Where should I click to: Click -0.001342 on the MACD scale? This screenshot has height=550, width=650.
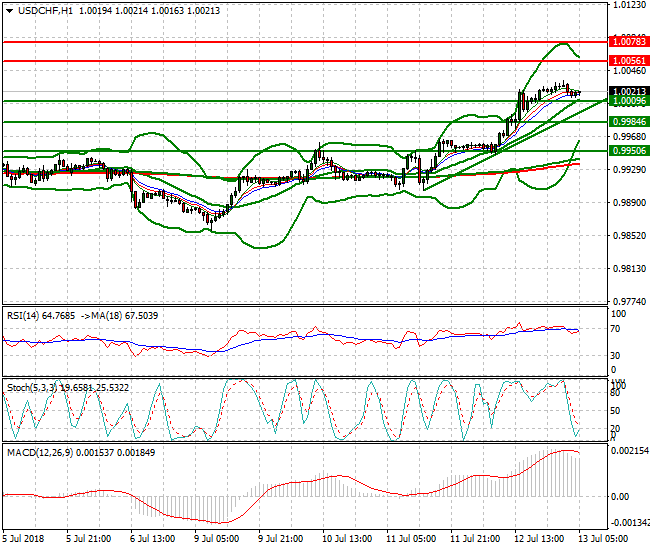coord(630,522)
